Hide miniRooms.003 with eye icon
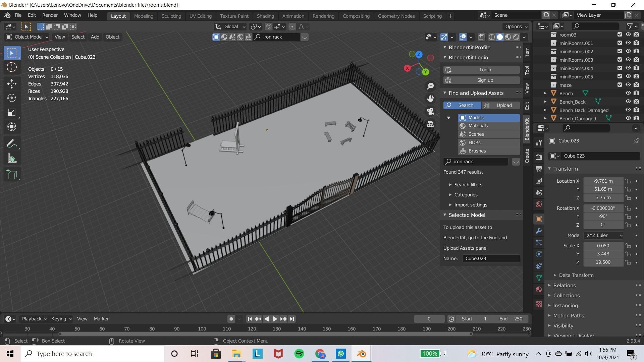Image resolution: width=644 pixels, height=362 pixels. [628, 60]
